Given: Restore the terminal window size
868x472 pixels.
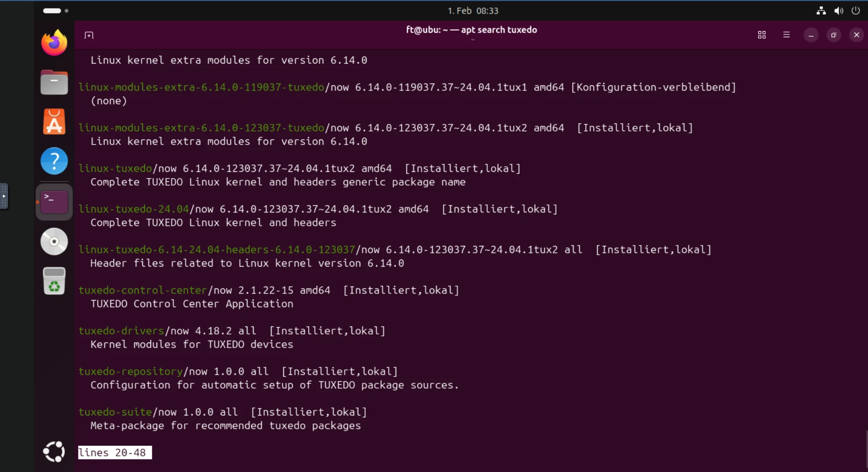Looking at the screenshot, I should [x=834, y=35].
